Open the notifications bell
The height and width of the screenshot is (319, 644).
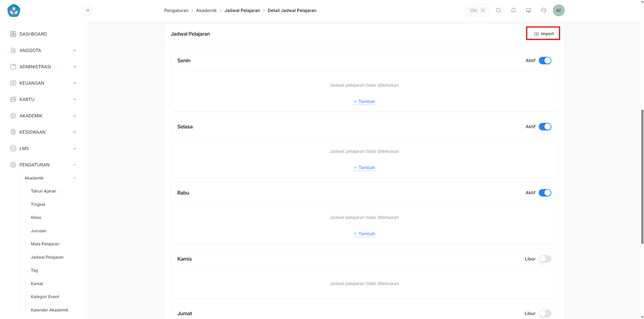[x=513, y=11]
